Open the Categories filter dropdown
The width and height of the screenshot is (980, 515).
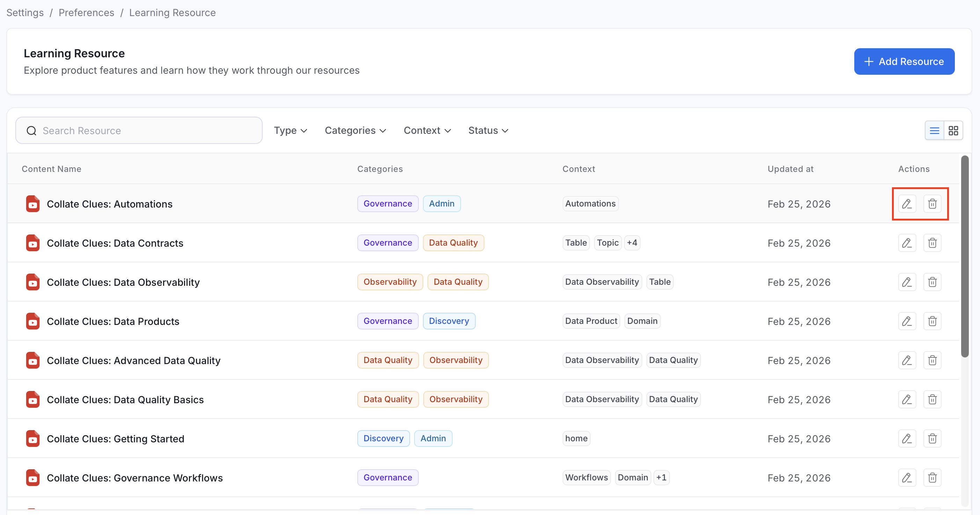pos(355,131)
